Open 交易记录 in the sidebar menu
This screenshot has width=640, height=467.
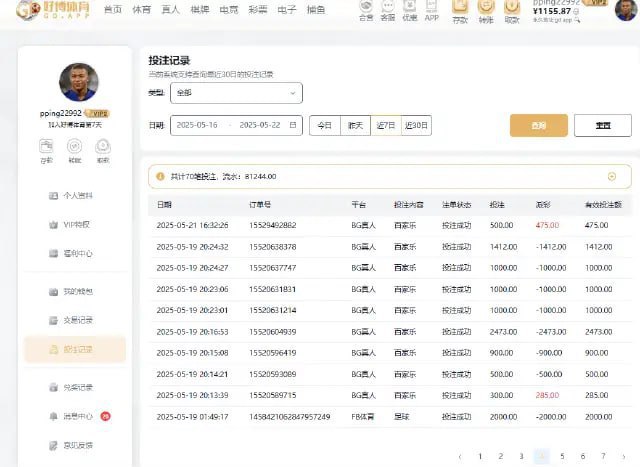pyautogui.click(x=78, y=320)
